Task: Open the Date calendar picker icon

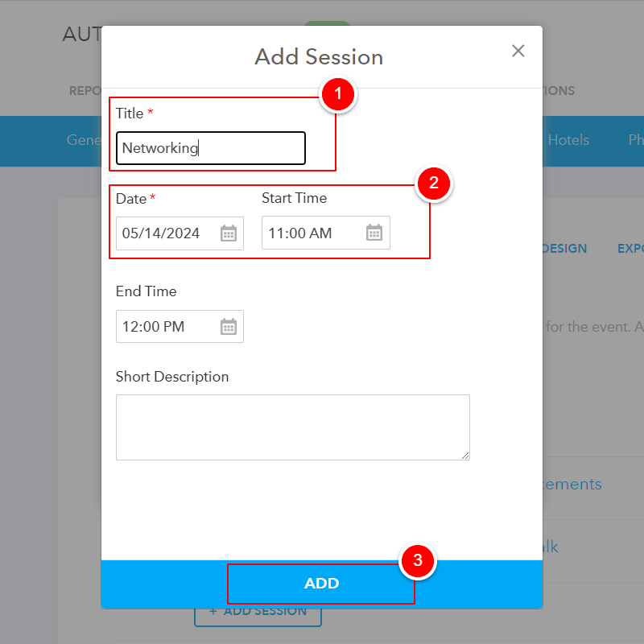Action: (229, 233)
